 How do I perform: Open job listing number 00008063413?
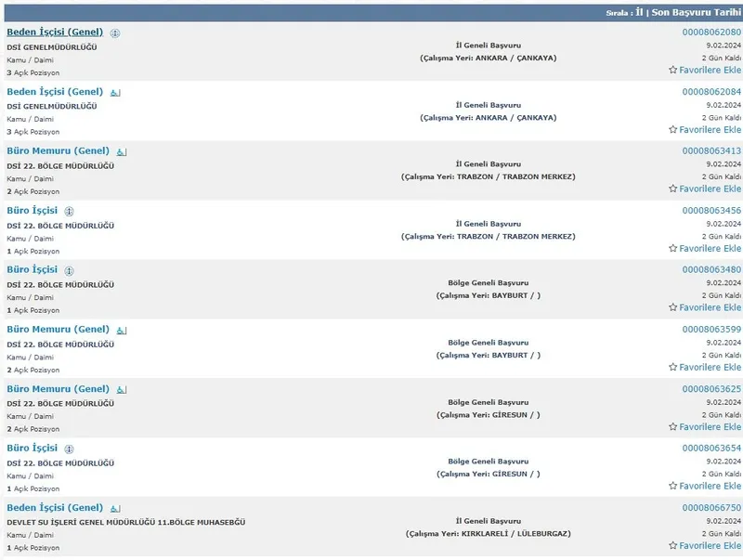pyautogui.click(x=710, y=150)
